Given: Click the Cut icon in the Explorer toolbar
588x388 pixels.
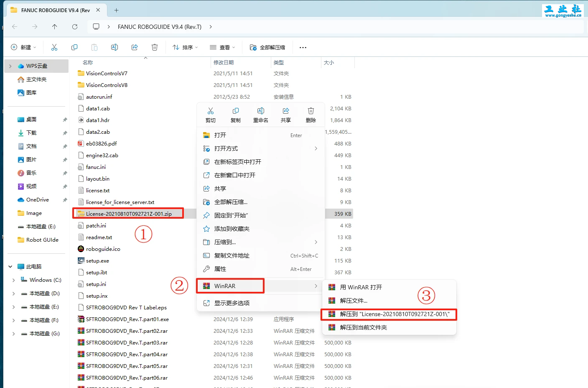Looking at the screenshot, I should pyautogui.click(x=54, y=47).
